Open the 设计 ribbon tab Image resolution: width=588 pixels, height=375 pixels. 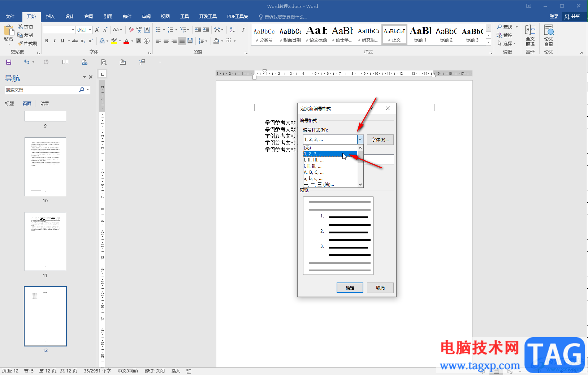pyautogui.click(x=70, y=16)
